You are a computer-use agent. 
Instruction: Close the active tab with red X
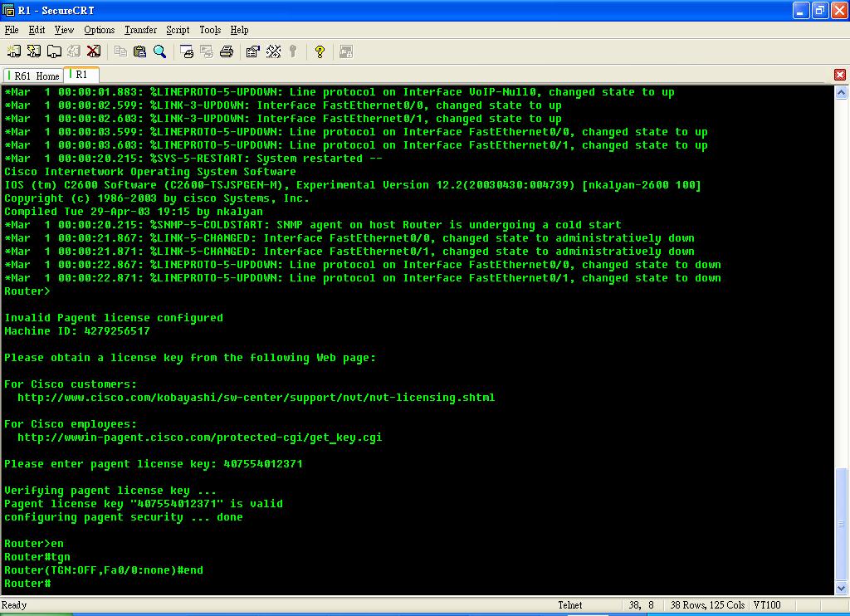(840, 75)
